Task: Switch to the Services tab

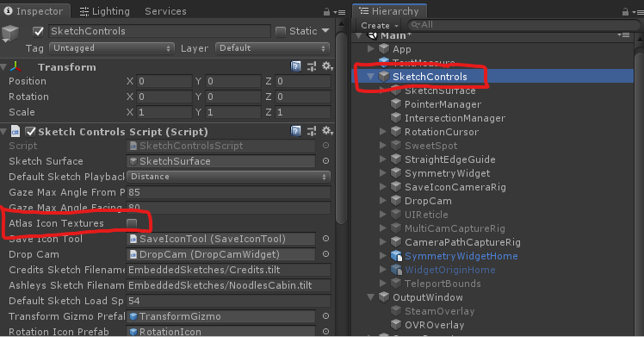Action: [x=165, y=11]
